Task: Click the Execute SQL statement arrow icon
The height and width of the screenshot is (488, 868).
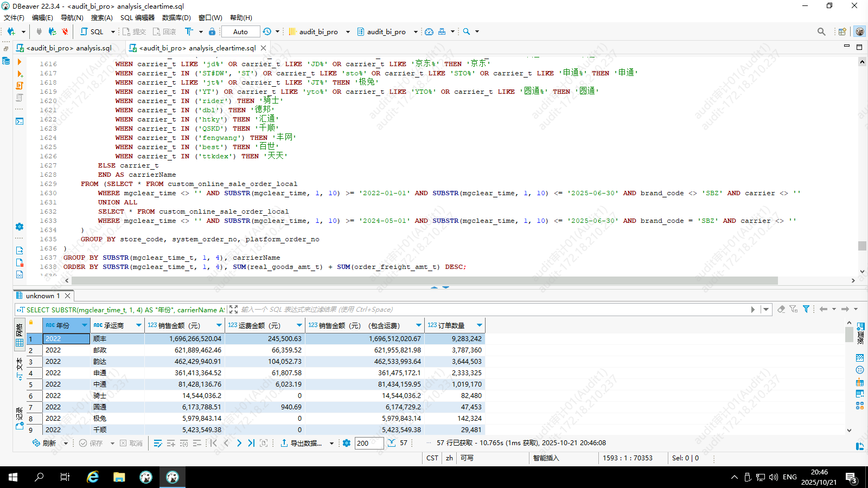Action: 20,62
